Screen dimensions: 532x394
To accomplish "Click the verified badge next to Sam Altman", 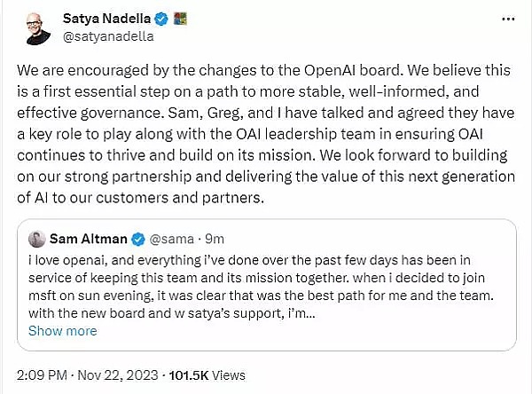I will click(x=139, y=239).
